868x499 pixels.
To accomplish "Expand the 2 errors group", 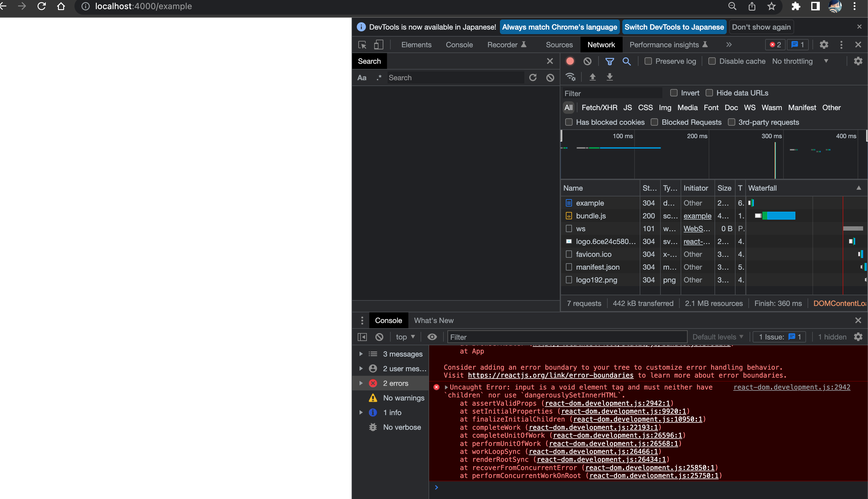I will pos(361,383).
